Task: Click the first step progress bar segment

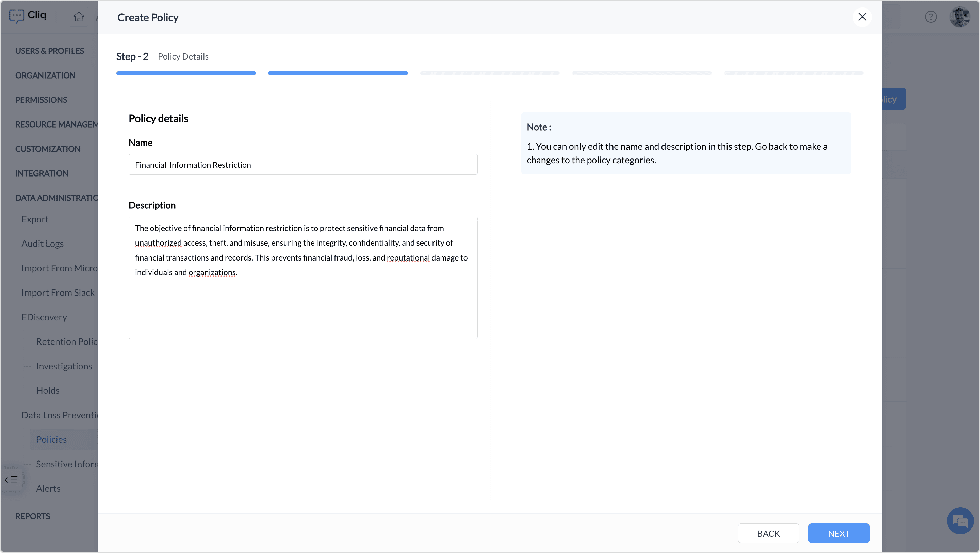Action: pos(186,73)
